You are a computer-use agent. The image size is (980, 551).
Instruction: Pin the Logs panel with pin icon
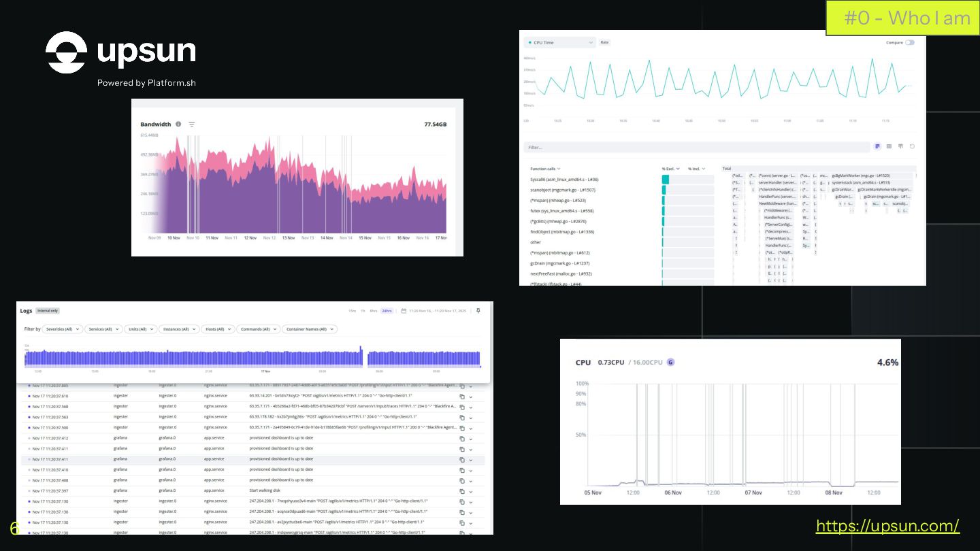tap(478, 311)
